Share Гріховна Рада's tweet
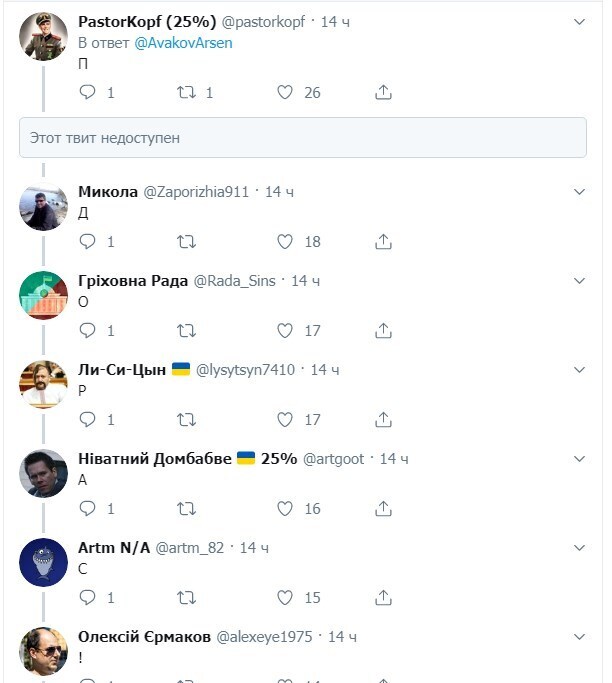Image resolution: width=612 pixels, height=683 pixels. tap(383, 330)
